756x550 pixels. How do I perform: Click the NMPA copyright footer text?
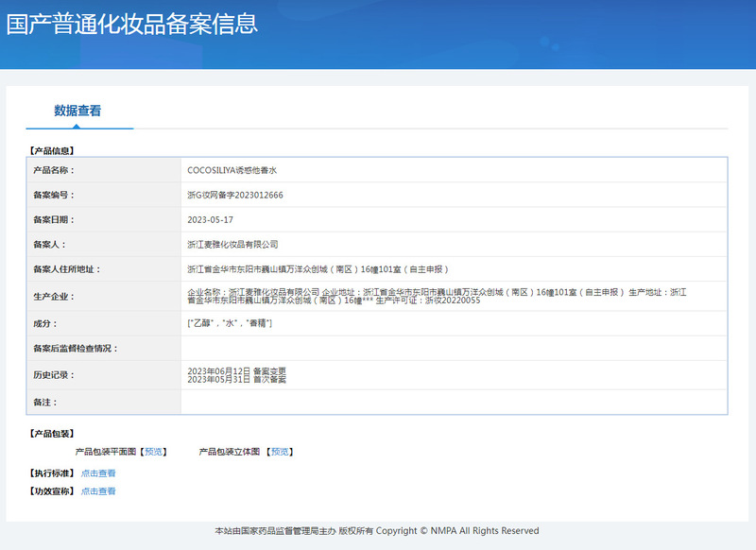pyautogui.click(x=377, y=531)
